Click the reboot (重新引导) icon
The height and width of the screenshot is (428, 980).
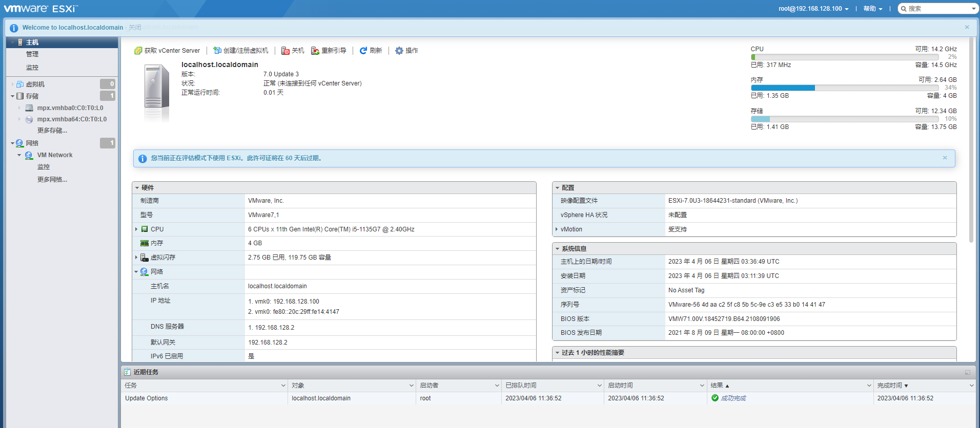tap(315, 51)
